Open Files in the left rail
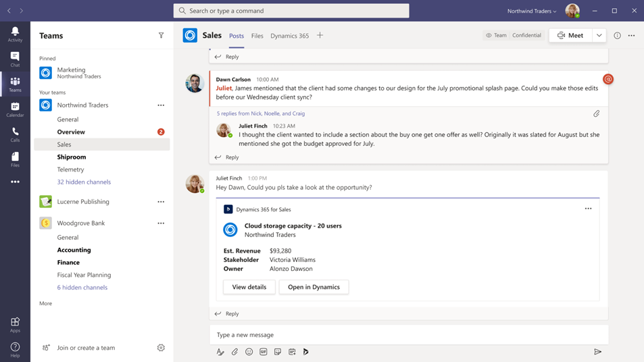644x362 pixels. click(x=15, y=159)
